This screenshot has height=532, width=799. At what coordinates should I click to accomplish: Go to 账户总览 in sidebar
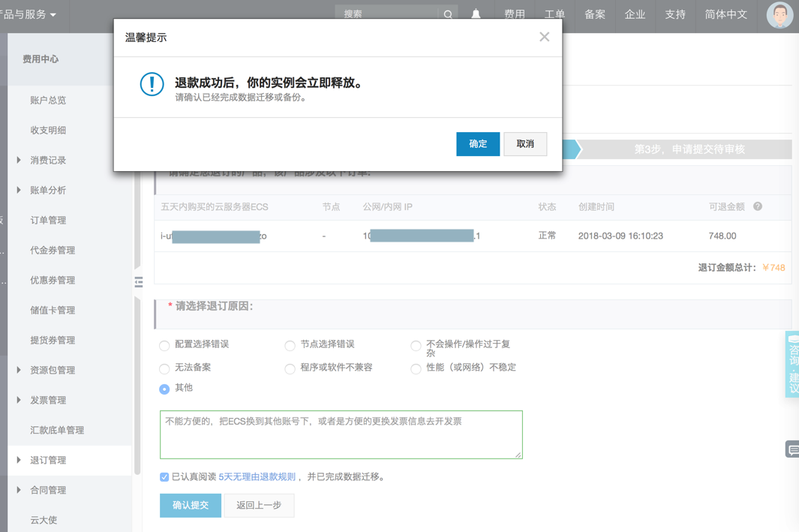click(48, 101)
